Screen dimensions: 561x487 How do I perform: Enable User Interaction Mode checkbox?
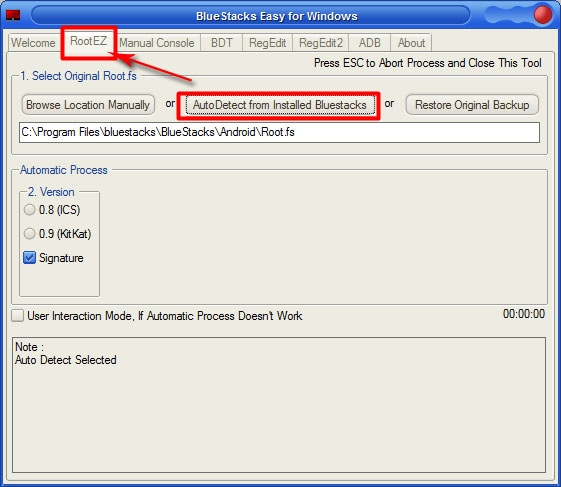coord(18,316)
